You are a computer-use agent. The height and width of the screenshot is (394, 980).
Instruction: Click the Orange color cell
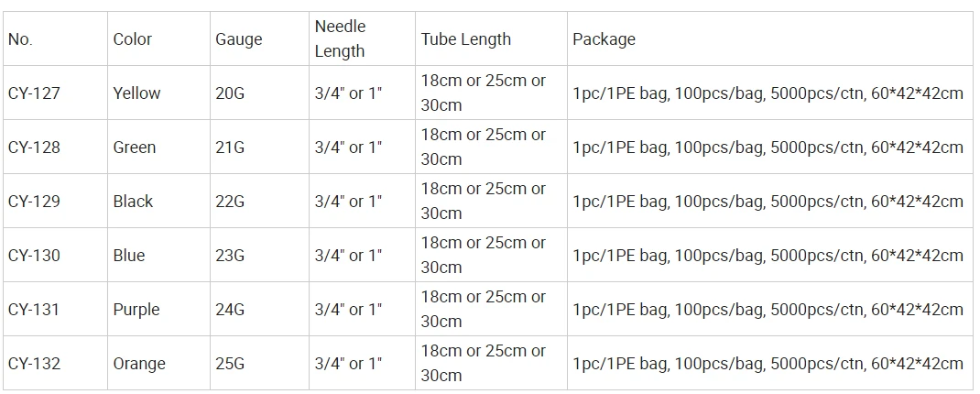coord(158,364)
